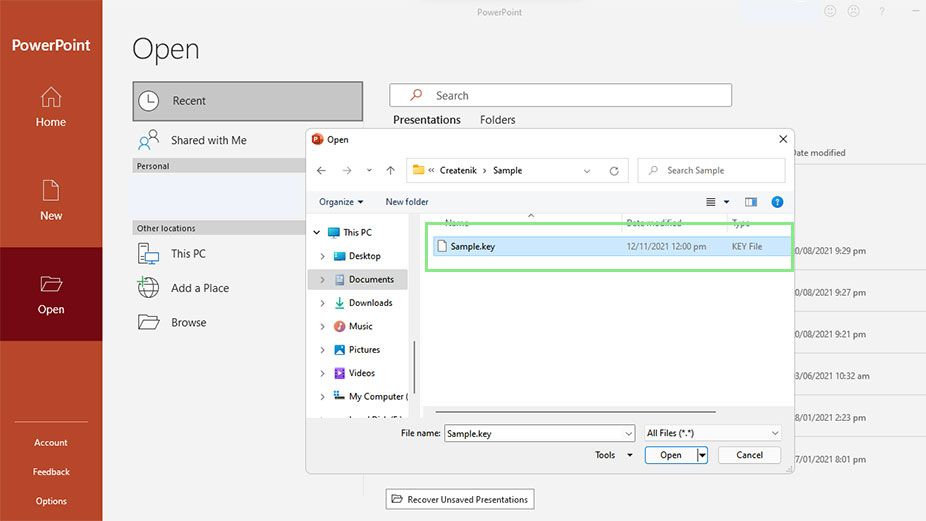Toggle the preview pane icon
This screenshot has width=926, height=521.
coord(751,202)
